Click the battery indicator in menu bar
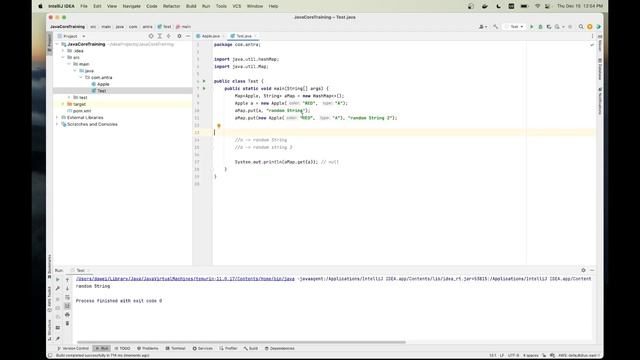Screen dimensions: 640x360 [524, 6]
